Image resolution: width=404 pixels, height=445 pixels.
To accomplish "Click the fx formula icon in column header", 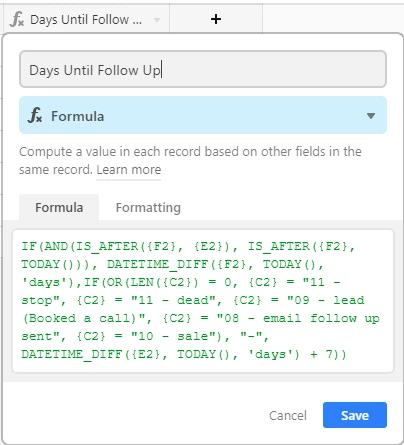I will (x=17, y=19).
